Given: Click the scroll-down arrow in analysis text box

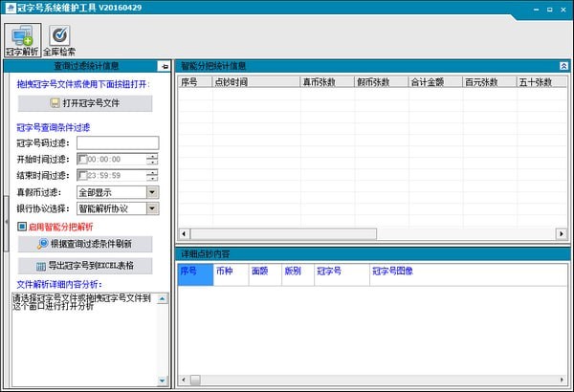Looking at the screenshot, I should pos(163,381).
